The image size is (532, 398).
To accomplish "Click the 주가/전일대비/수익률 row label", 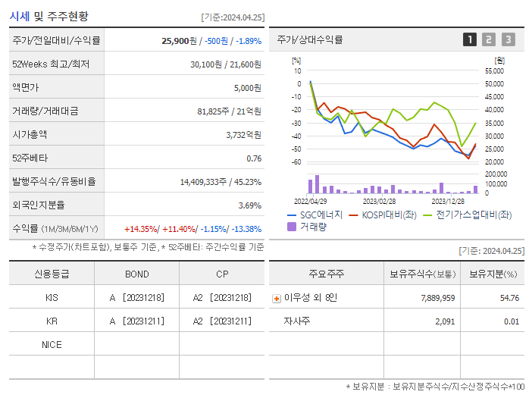I will 56,40.
